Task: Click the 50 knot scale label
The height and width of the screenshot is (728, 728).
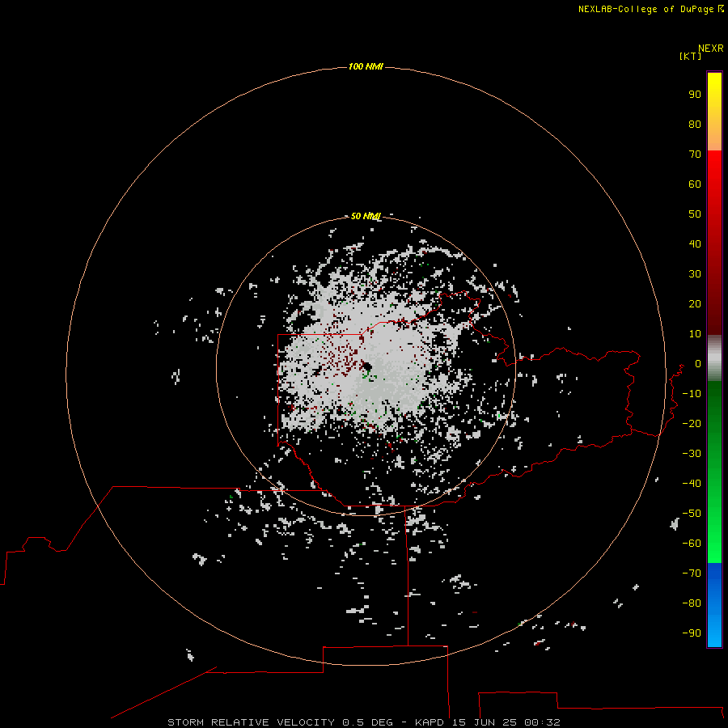Action: [x=695, y=214]
